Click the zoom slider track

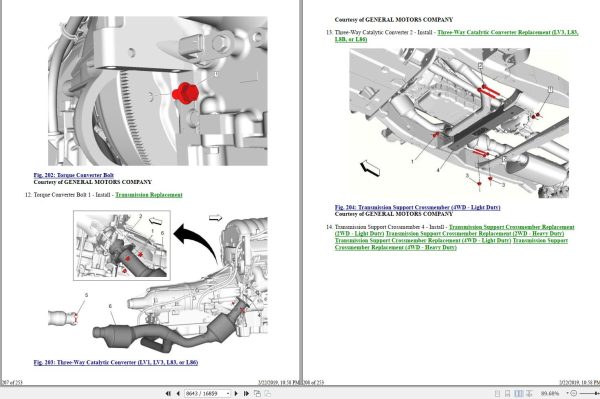[x=590, y=393]
